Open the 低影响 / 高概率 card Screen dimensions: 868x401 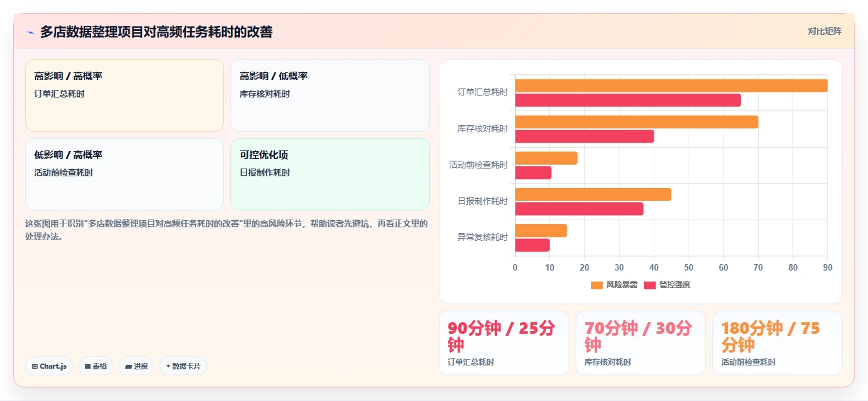(x=125, y=174)
